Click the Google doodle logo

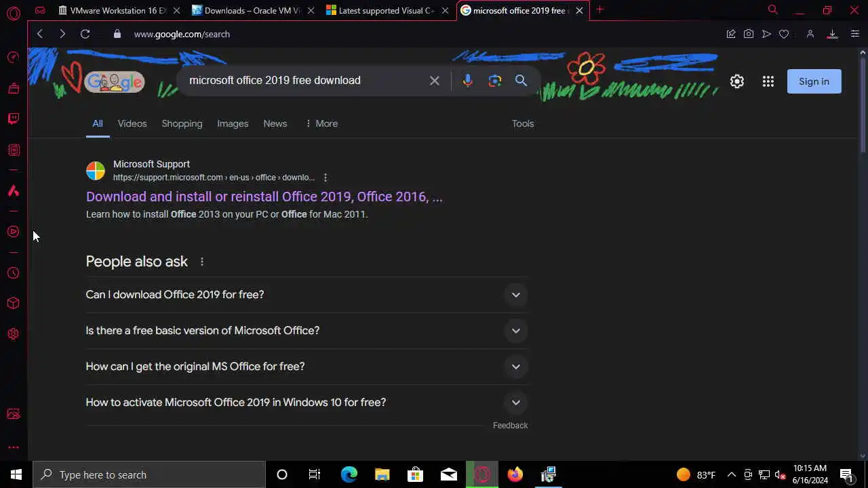(114, 82)
